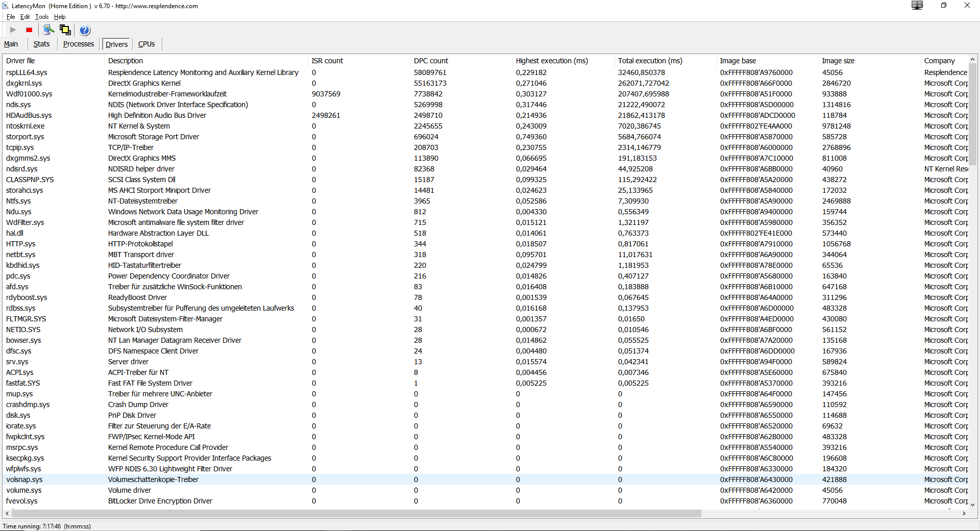Switch to the Processes tab
This screenshot has width=980, height=531.
[x=79, y=44]
